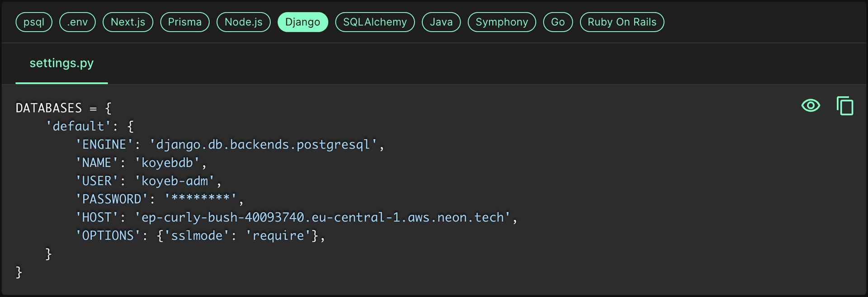Click the settings.py file tab
The height and width of the screenshot is (297, 868).
pos(61,63)
